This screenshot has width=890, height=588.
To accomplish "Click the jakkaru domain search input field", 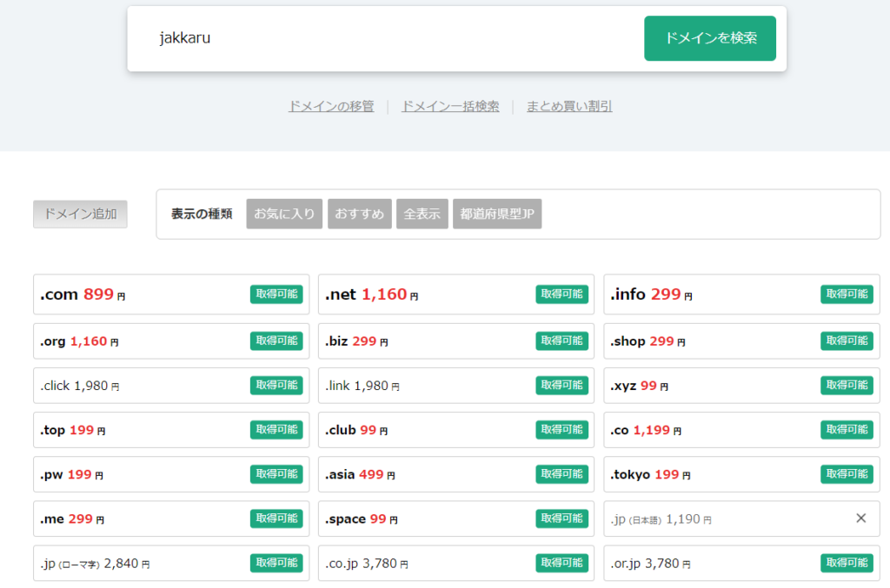I will [x=391, y=38].
